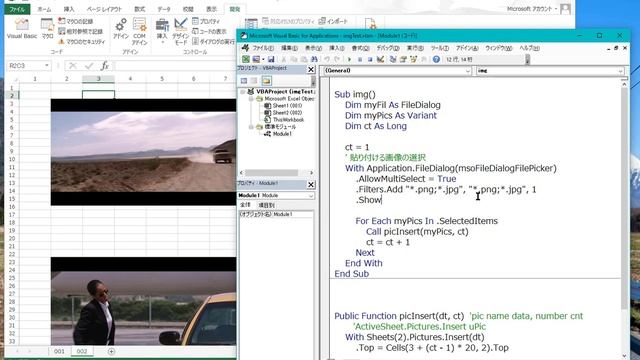This screenshot has width=640, height=360.
Task: Switch to the View (表示) ribbon tab
Action: point(211,9)
